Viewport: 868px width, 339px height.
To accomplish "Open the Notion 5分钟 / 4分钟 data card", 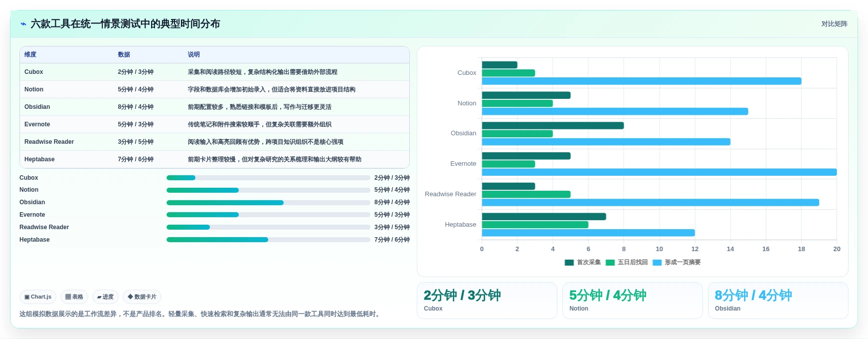I will pos(633,301).
